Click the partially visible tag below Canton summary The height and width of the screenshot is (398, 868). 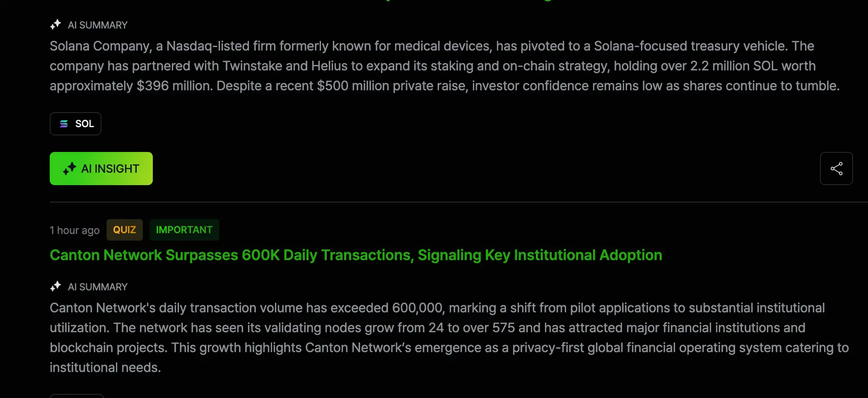click(77, 396)
